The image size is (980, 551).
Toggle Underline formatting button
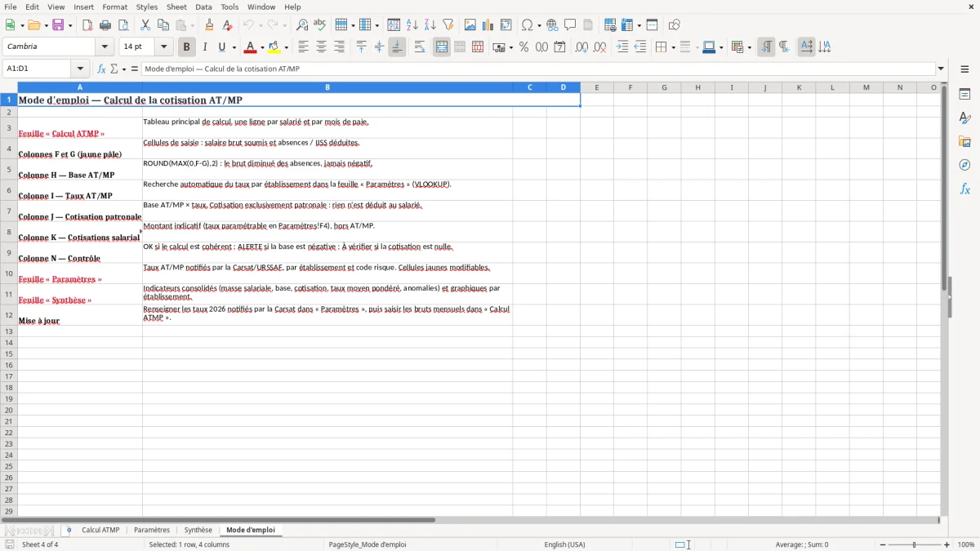(x=221, y=47)
